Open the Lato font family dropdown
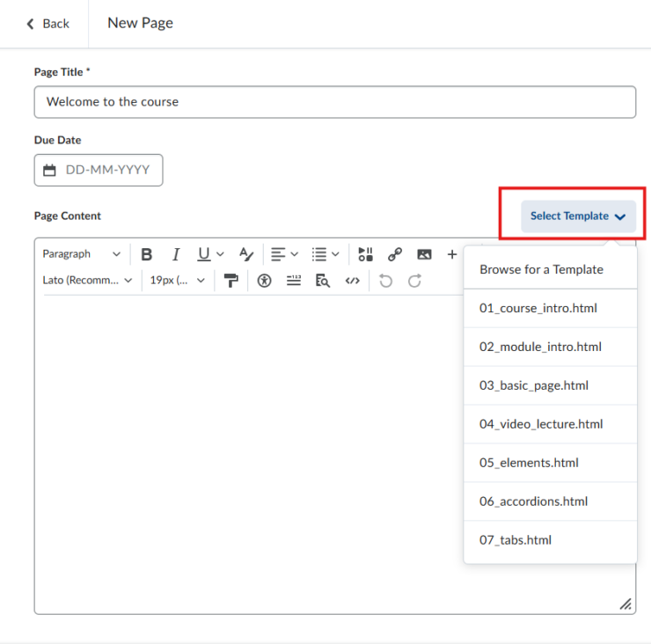The width and height of the screenshot is (651, 644). coord(87,281)
